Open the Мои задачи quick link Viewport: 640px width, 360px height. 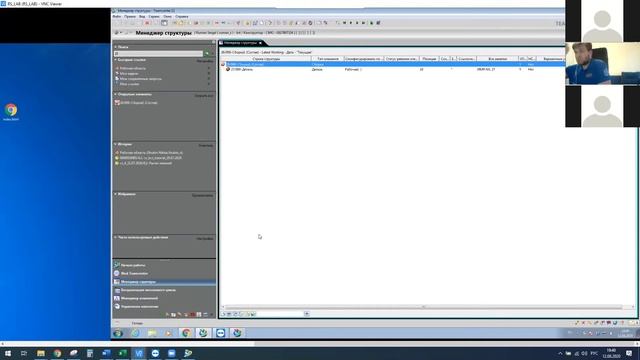[x=129, y=73]
